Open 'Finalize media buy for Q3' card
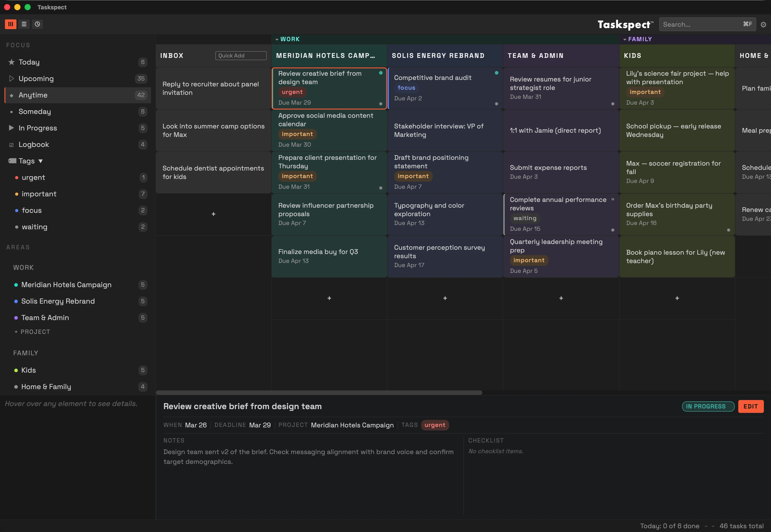Screen dimensions: 771x532 (329, 256)
